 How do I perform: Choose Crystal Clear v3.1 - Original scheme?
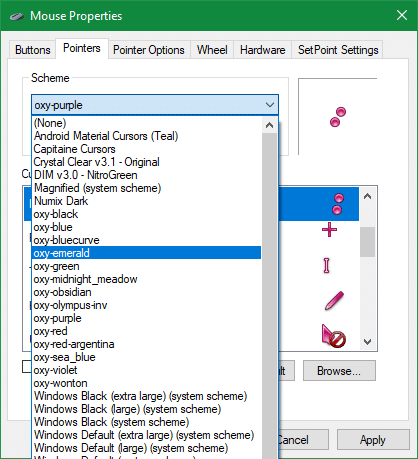click(x=147, y=162)
